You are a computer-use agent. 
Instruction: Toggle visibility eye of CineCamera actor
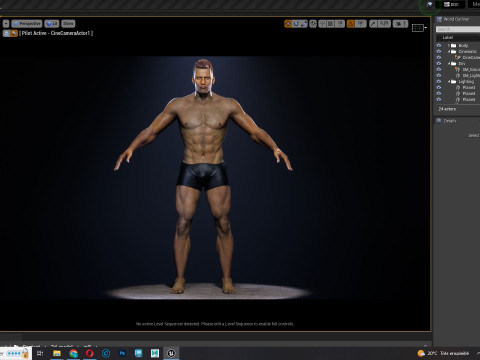pyautogui.click(x=439, y=57)
